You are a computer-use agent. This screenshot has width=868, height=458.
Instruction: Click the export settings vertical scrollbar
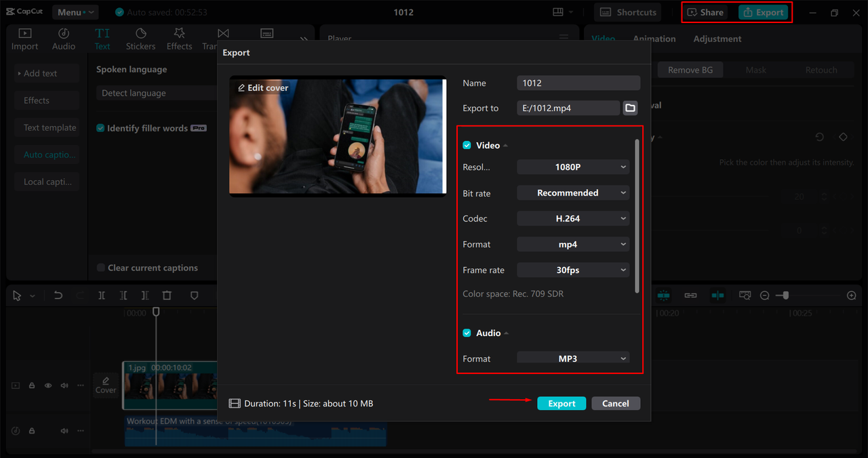click(x=637, y=216)
